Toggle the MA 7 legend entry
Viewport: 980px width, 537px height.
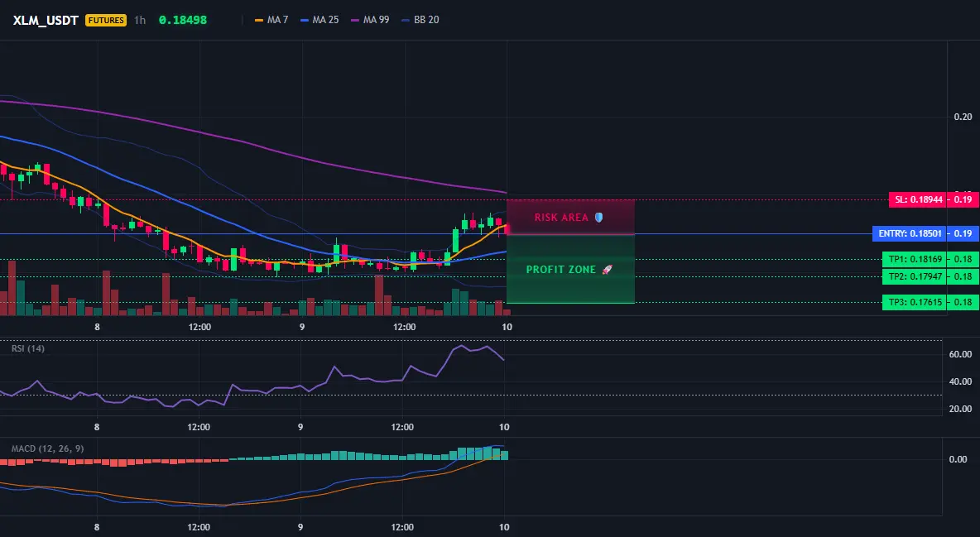pos(271,20)
